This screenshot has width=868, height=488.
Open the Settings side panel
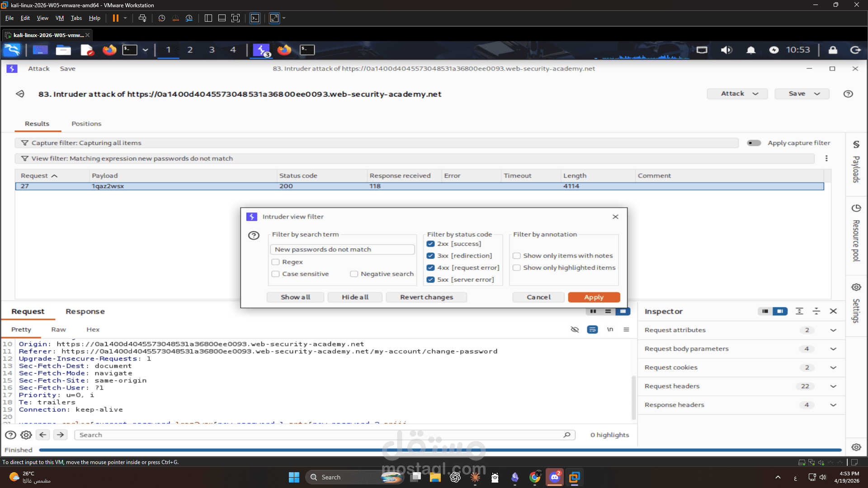click(x=856, y=303)
